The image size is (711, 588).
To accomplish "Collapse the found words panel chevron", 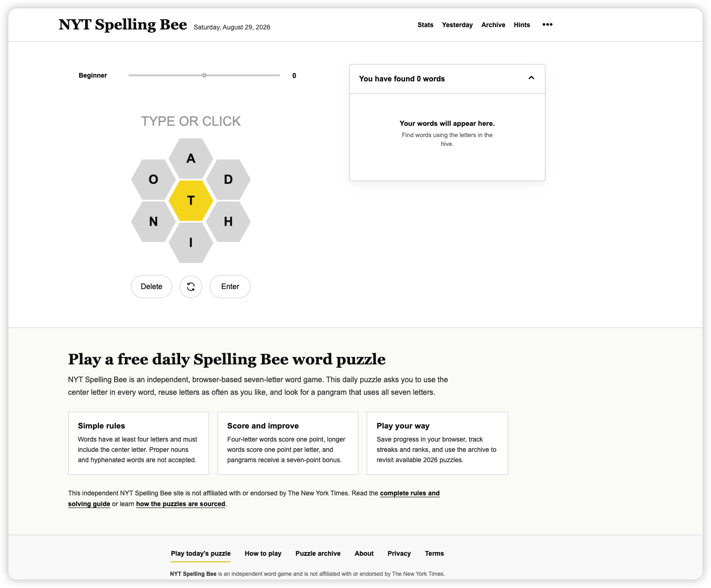I will click(x=531, y=78).
